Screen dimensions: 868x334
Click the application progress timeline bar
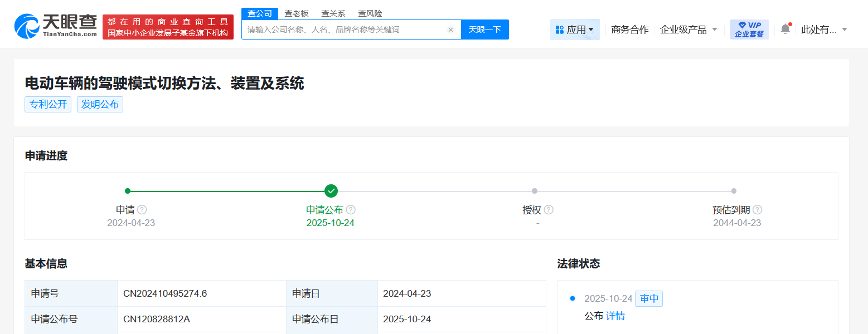tap(429, 190)
